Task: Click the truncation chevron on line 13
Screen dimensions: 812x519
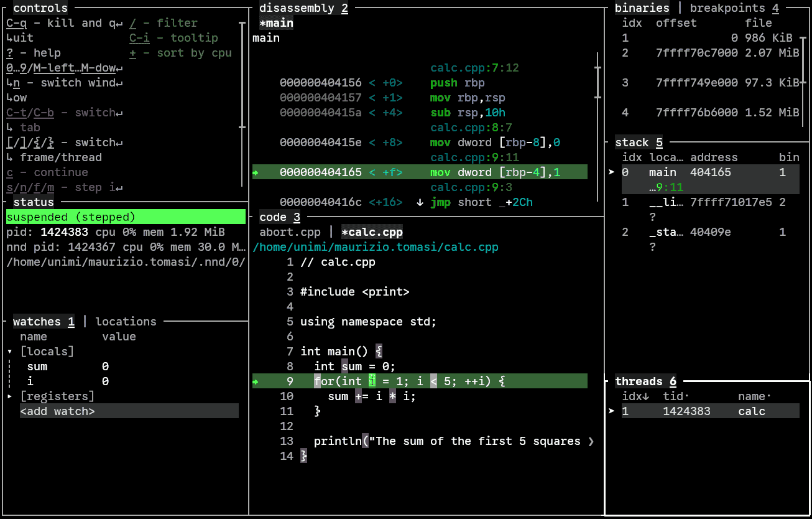Action: pyautogui.click(x=590, y=441)
